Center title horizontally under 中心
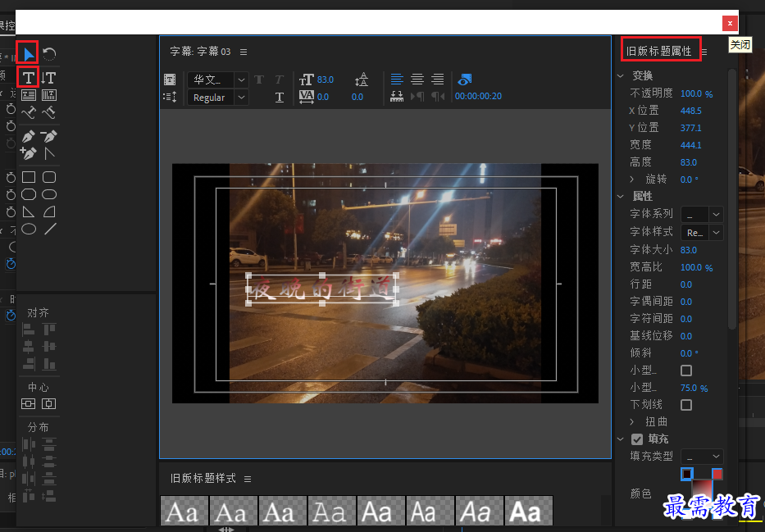This screenshot has height=532, width=765. coord(49,404)
